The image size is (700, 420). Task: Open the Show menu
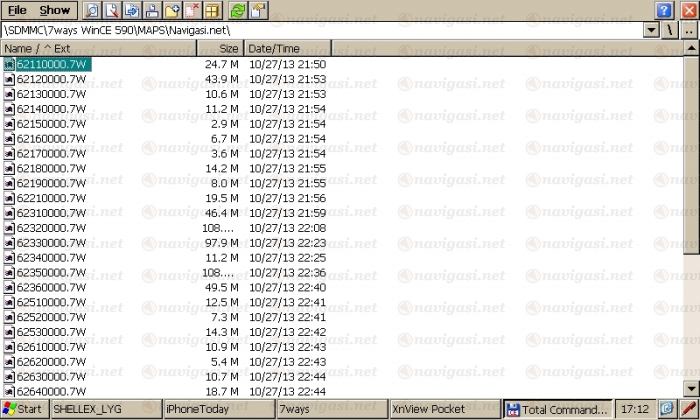point(55,10)
